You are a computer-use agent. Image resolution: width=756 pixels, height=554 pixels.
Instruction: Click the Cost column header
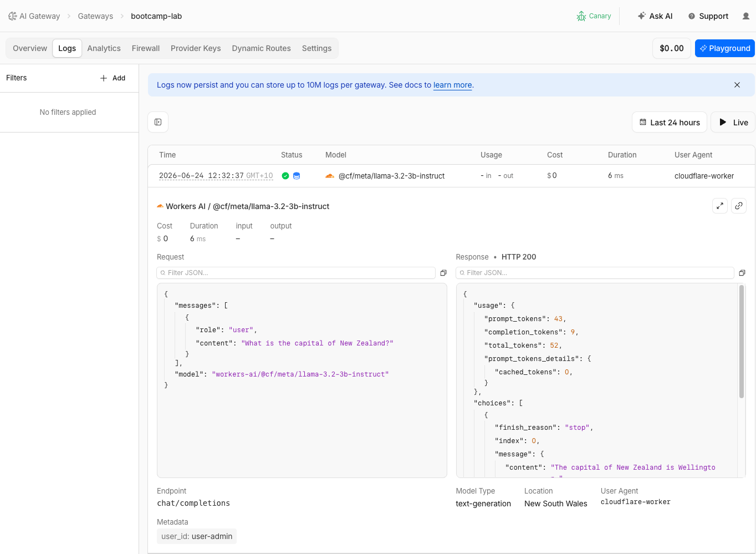click(x=555, y=155)
